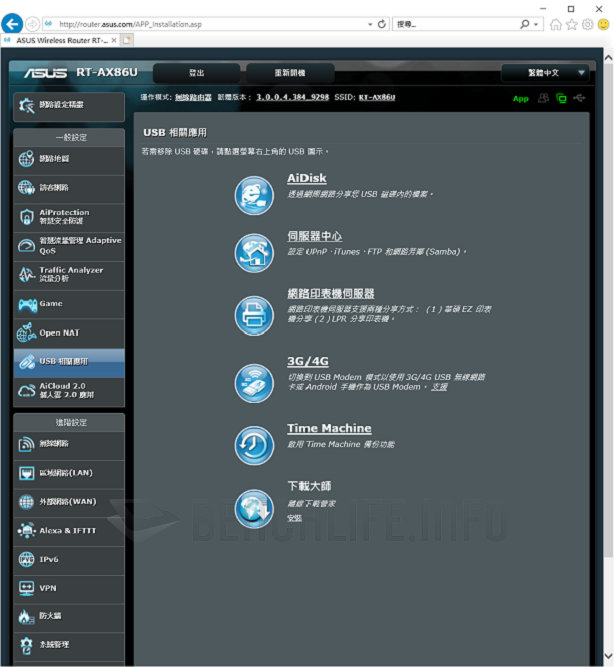The height and width of the screenshot is (667, 614).
Task: Open the VPN sidebar item
Action: 69,589
